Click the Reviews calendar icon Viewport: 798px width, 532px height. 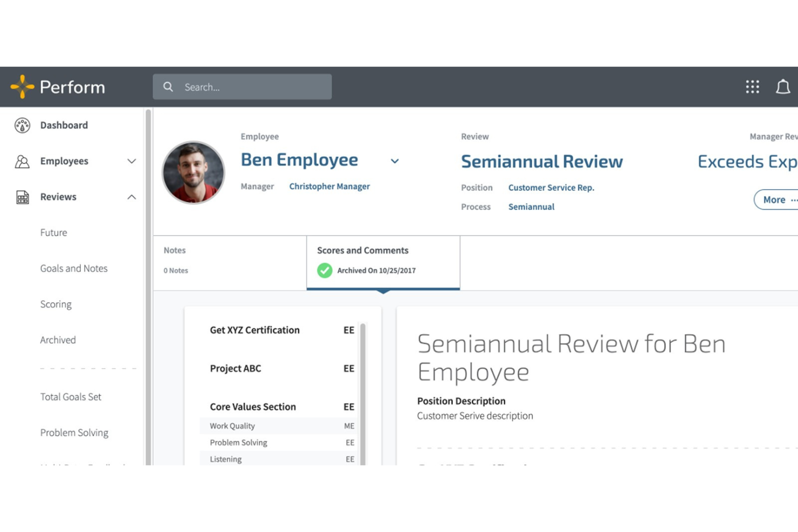tap(22, 197)
